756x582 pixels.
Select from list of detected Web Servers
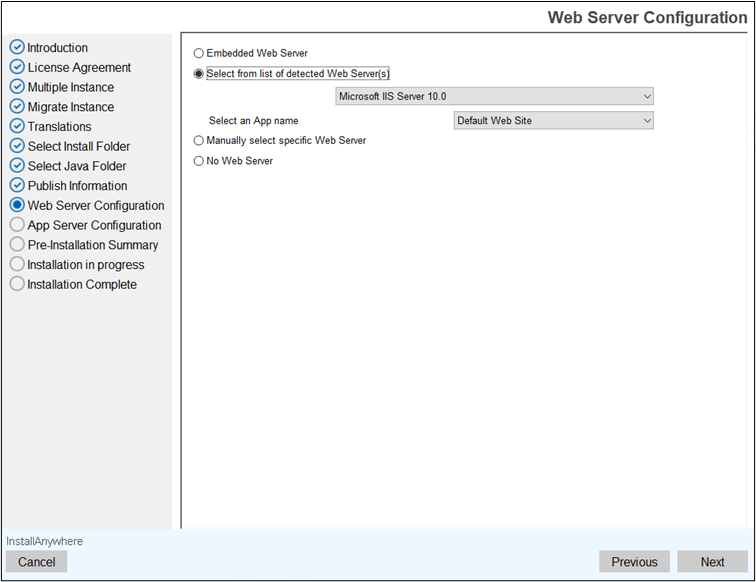point(199,74)
